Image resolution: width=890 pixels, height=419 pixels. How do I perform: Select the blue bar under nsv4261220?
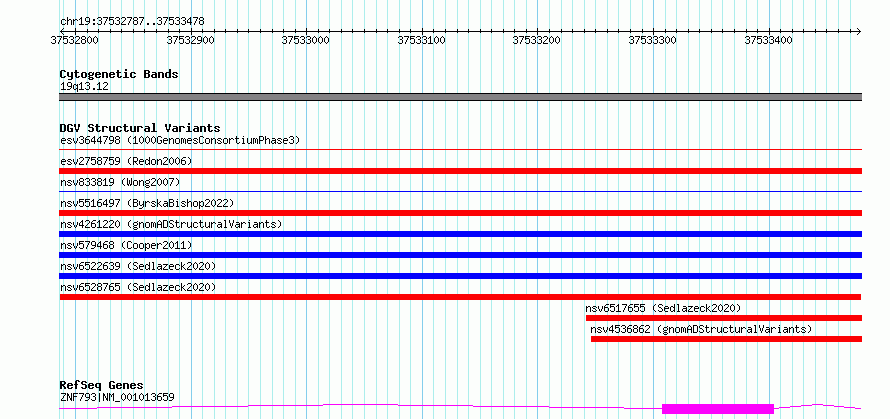460,234
